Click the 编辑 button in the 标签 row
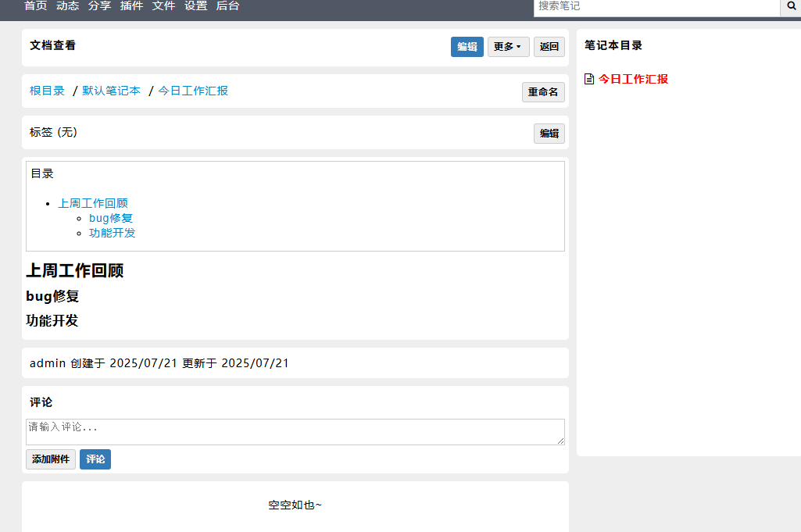This screenshot has width=801, height=532. point(549,134)
